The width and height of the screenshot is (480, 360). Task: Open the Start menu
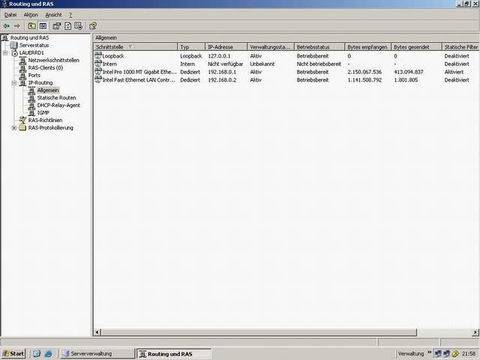click(x=13, y=354)
